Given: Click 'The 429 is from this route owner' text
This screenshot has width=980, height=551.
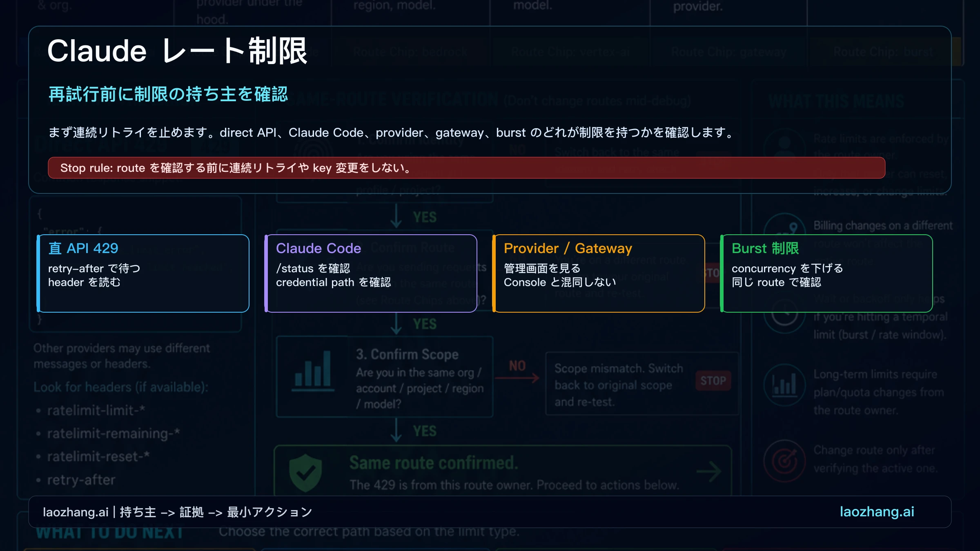Looking at the screenshot, I should (514, 485).
